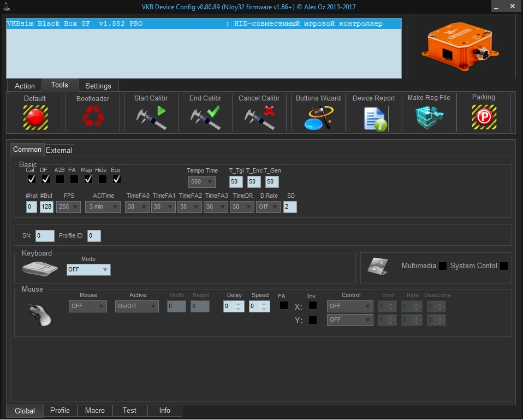Click the SN input field
The height and width of the screenshot is (420, 523).
coord(45,236)
